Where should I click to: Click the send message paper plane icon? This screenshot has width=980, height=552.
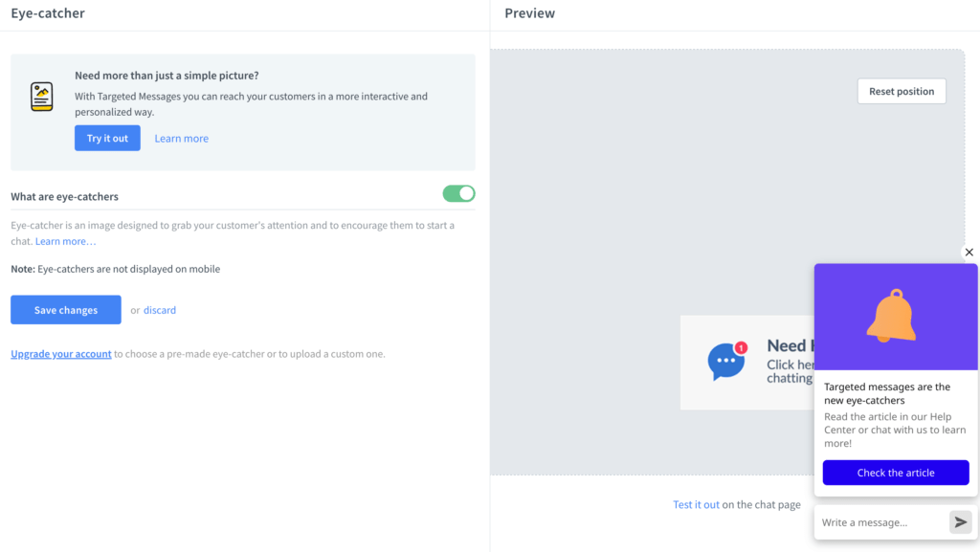pos(960,521)
